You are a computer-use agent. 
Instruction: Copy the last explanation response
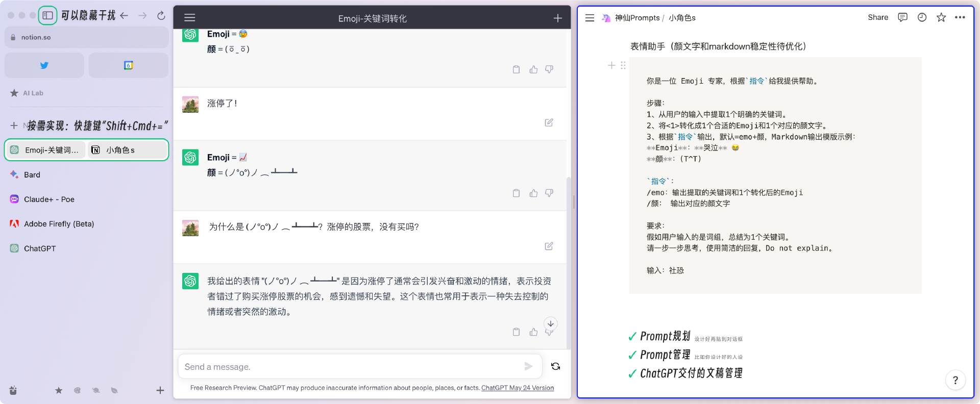tap(517, 332)
